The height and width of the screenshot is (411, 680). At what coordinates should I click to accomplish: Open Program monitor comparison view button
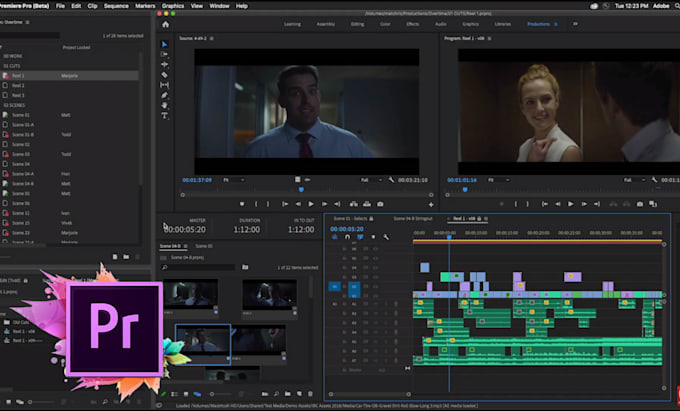click(653, 204)
